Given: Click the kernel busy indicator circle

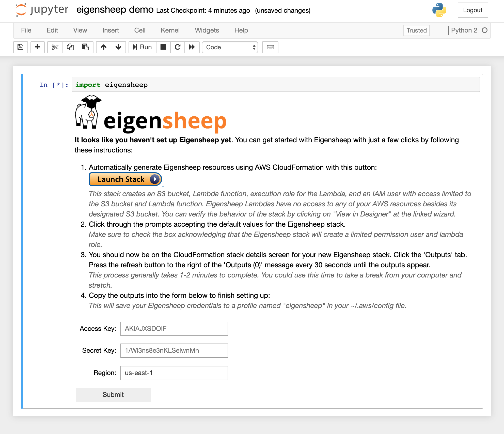Looking at the screenshot, I should (485, 30).
